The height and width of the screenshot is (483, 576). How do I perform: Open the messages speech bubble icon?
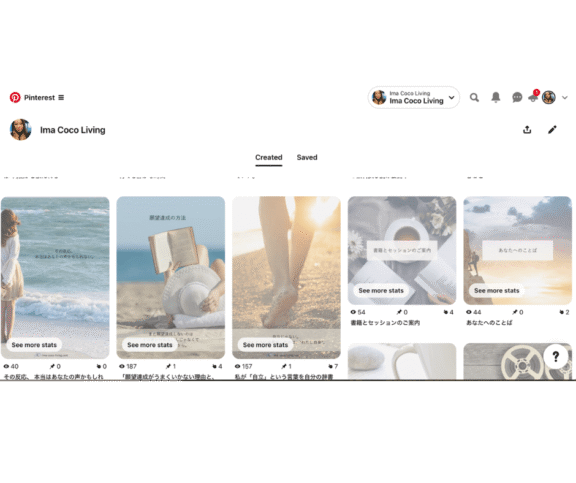tap(517, 97)
